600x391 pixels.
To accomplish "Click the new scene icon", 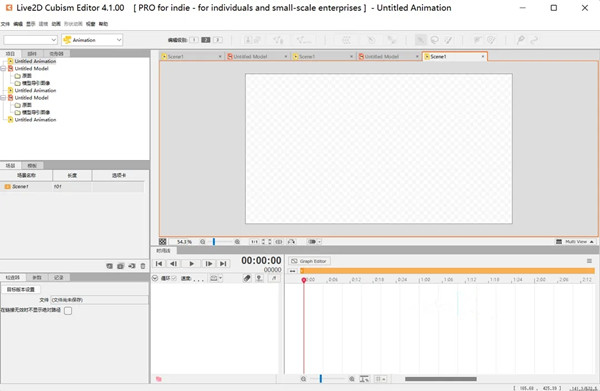I will (109, 266).
